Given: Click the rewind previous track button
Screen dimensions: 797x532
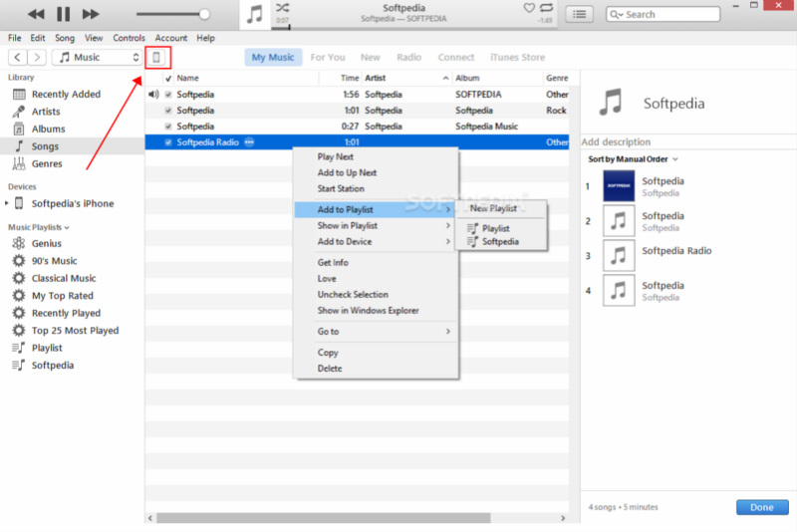Looking at the screenshot, I should point(36,14).
